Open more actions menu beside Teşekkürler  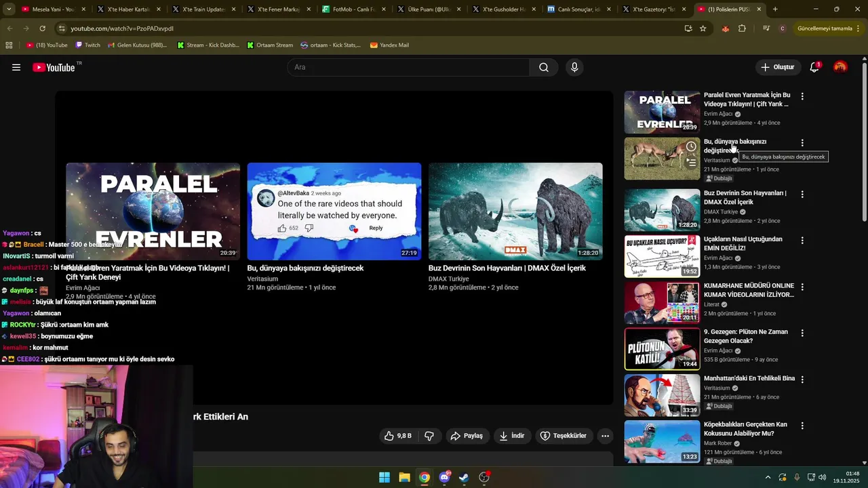[606, 436]
